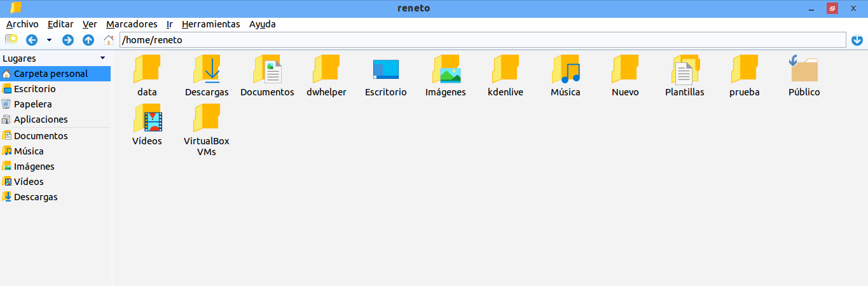Open the Editar menu
The image size is (868, 286).
(x=61, y=24)
